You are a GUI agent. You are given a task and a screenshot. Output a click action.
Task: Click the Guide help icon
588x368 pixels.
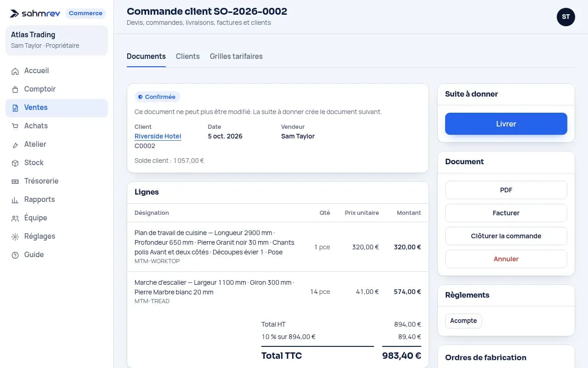click(15, 255)
